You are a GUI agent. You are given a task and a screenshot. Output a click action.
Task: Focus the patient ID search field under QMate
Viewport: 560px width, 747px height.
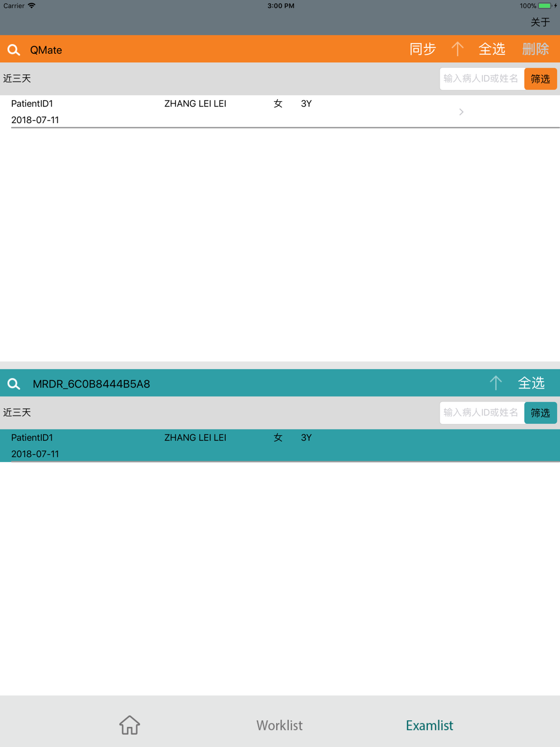coord(482,79)
